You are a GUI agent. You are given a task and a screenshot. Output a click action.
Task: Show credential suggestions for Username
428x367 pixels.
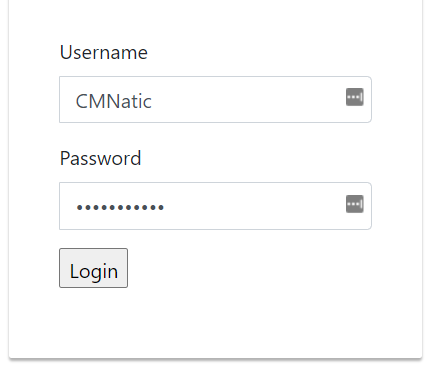click(x=355, y=97)
